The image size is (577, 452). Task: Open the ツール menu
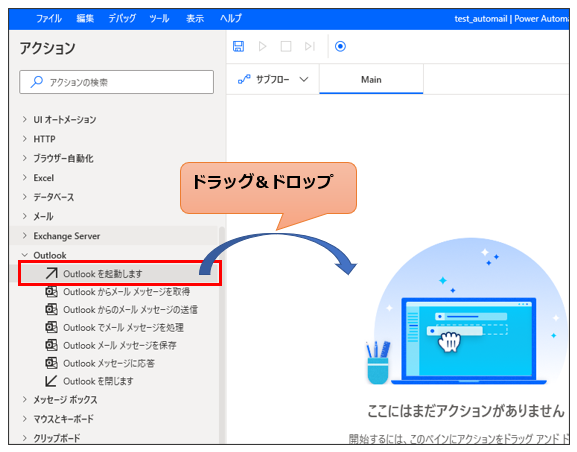coord(159,18)
